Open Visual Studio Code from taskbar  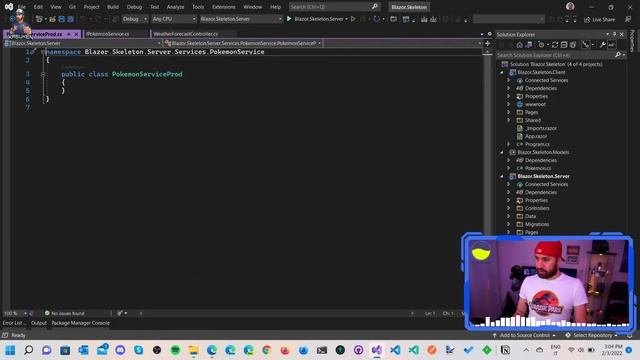coord(395,350)
